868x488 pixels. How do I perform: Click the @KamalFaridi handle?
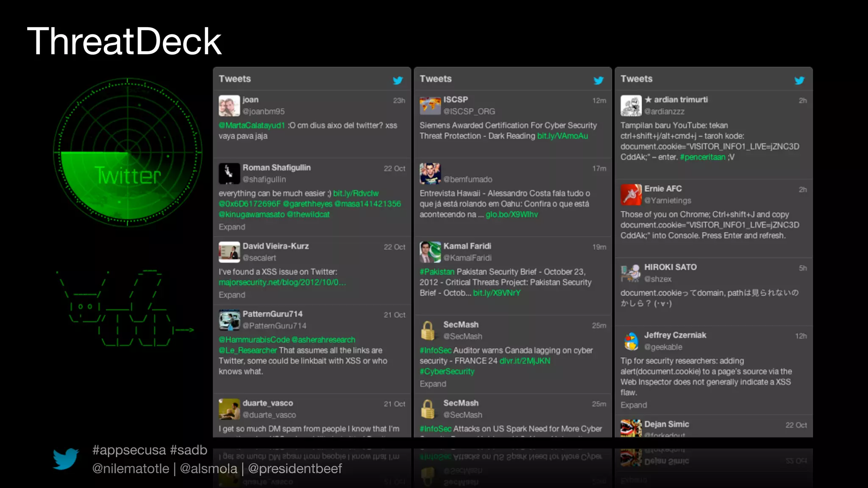tap(467, 258)
